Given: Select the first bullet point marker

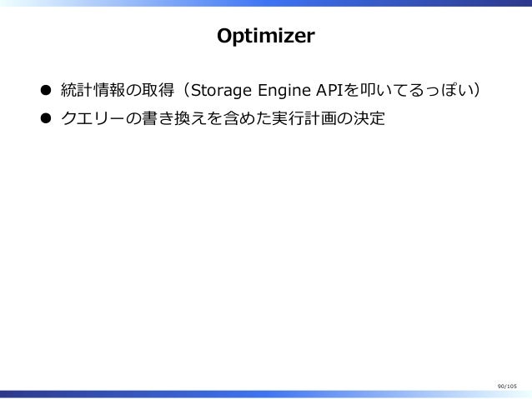Looking at the screenshot, I should pyautogui.click(x=46, y=90).
